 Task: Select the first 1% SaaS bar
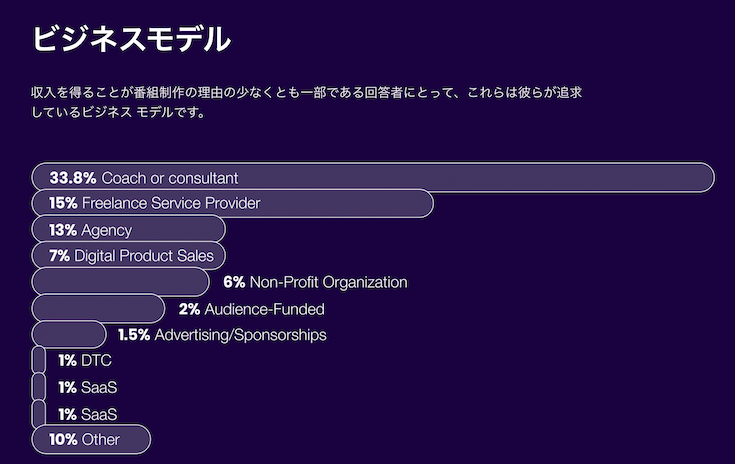pos(39,387)
